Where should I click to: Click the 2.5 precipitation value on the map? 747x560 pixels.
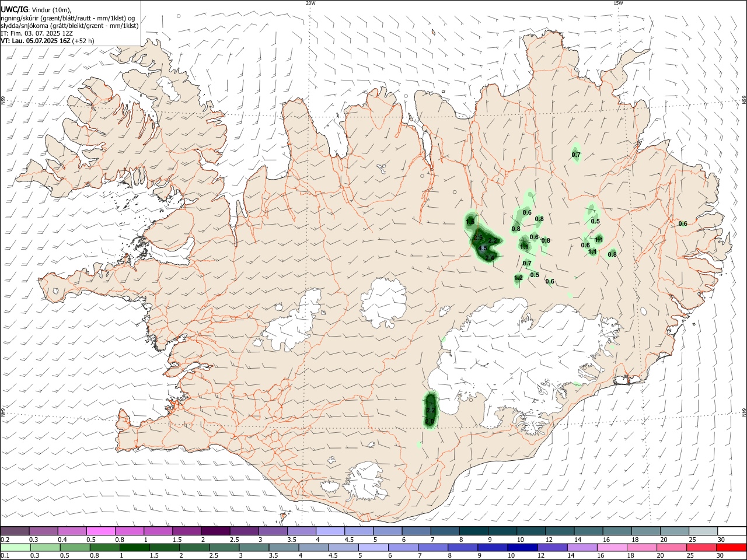coord(478,238)
